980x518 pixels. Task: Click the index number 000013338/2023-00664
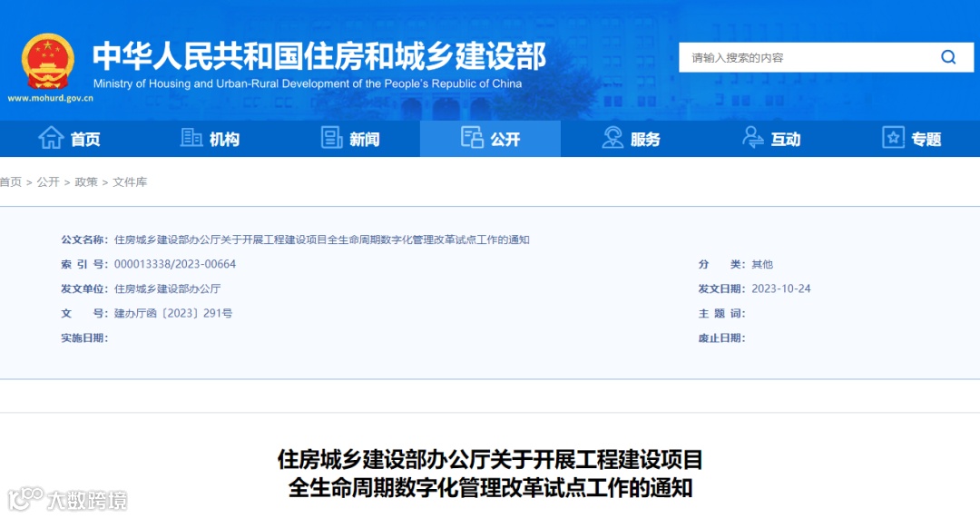[x=175, y=264]
